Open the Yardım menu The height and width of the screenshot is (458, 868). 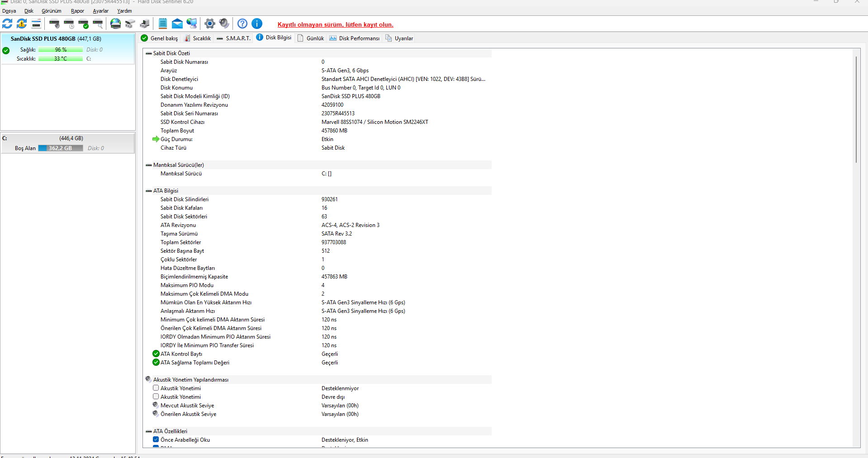tap(124, 11)
